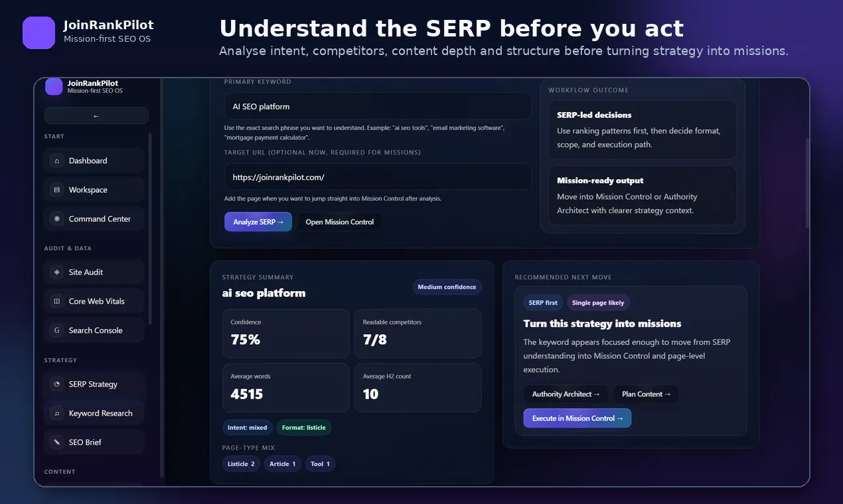
Task: Click the Open Mission Control button
Action: [339, 221]
